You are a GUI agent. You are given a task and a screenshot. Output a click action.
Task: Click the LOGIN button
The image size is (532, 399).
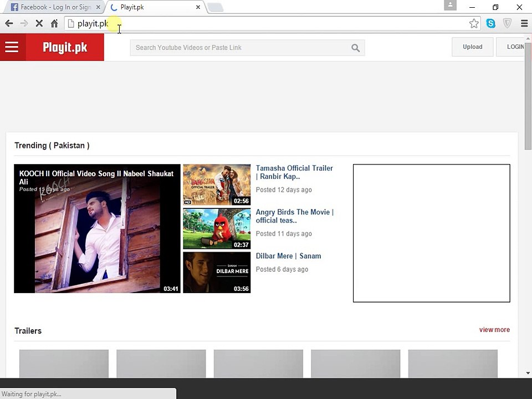point(510,47)
